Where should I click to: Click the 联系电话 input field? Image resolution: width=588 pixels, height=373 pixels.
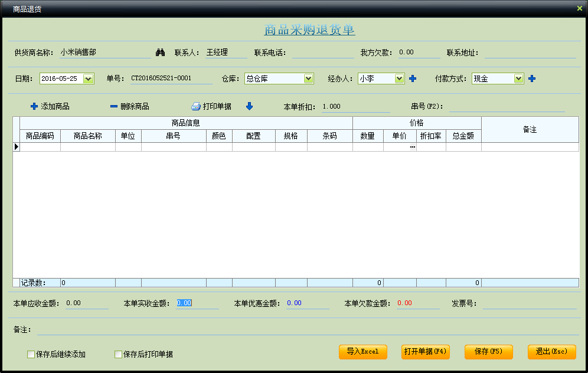pos(323,53)
